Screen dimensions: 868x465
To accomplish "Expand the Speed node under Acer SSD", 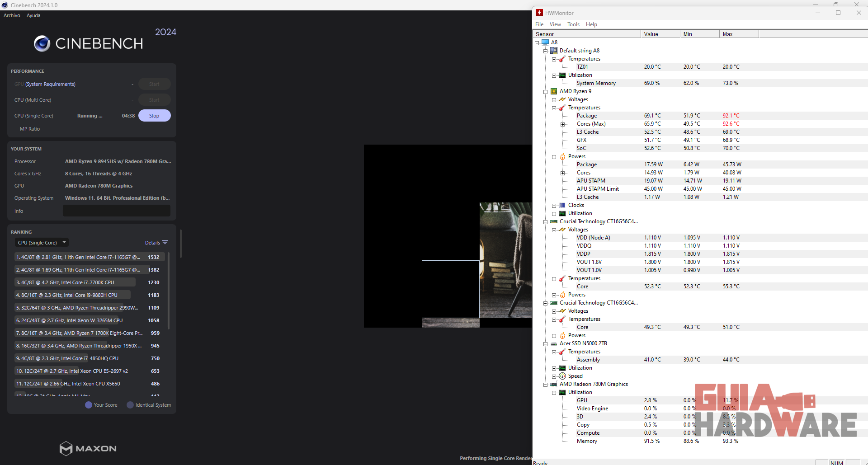I will click(x=554, y=376).
